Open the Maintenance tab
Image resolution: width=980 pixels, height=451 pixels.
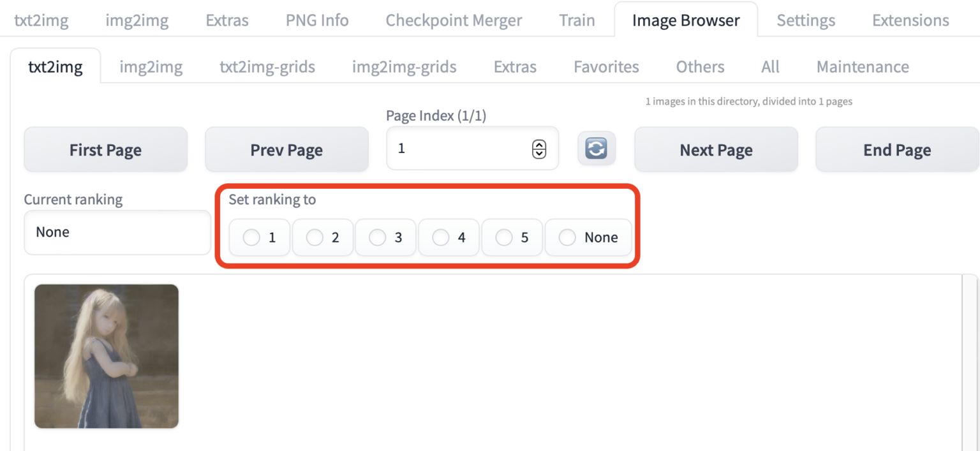pyautogui.click(x=862, y=66)
